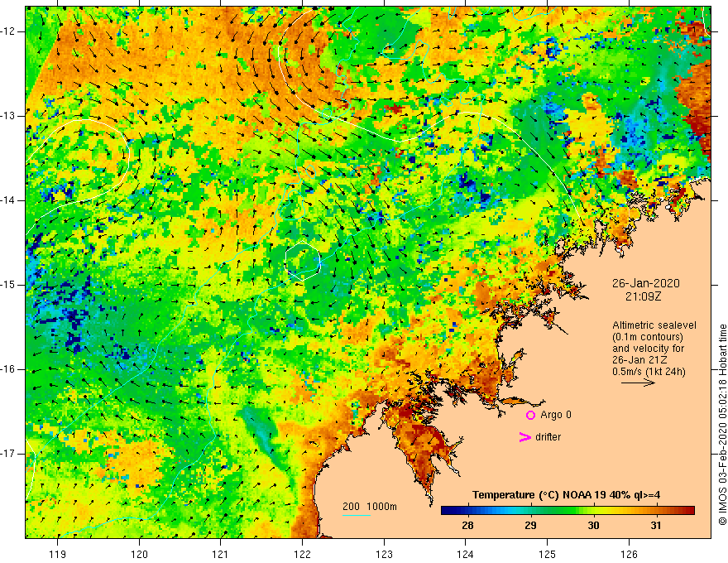
Task: Click the longitude axis label 125
Action: (x=548, y=554)
